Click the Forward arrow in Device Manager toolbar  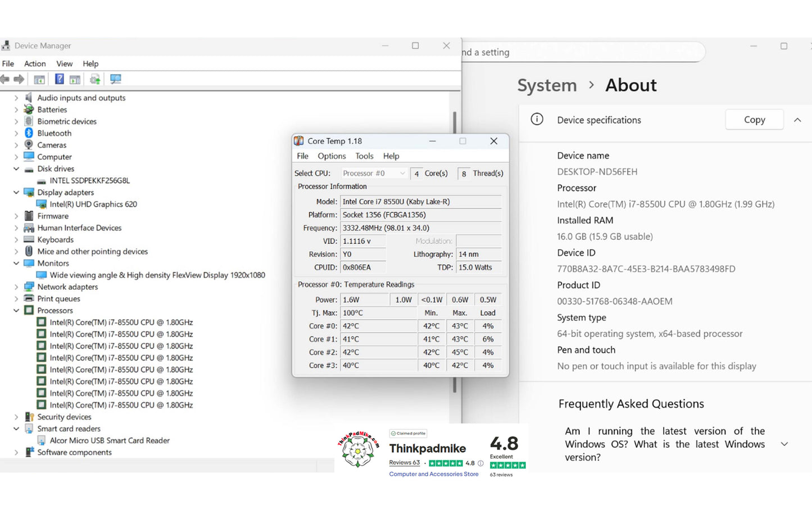[x=19, y=79]
